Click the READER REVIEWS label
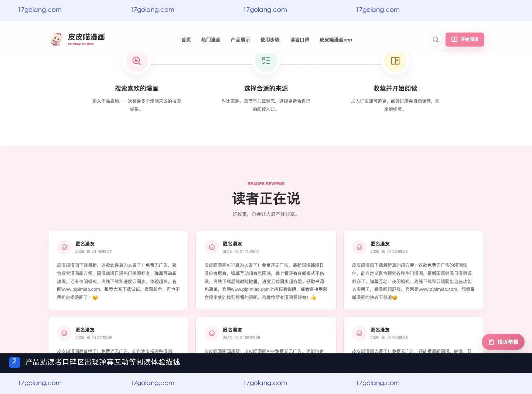 pyautogui.click(x=266, y=184)
